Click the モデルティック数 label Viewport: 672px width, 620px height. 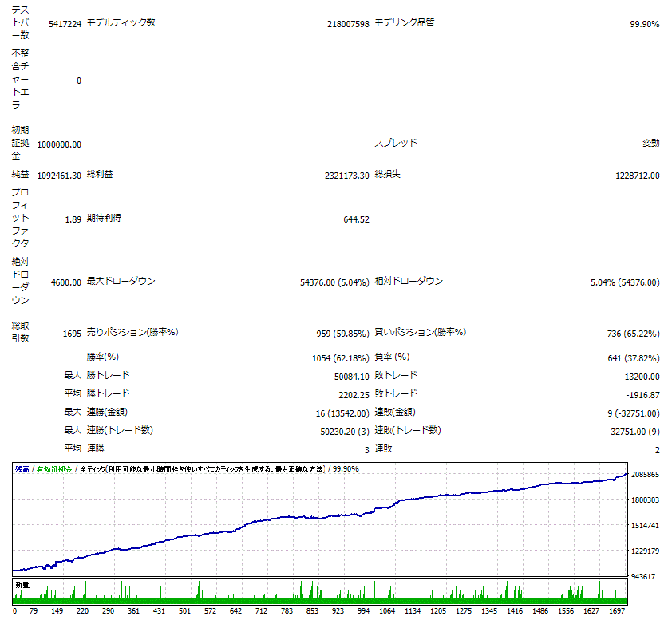tap(121, 22)
